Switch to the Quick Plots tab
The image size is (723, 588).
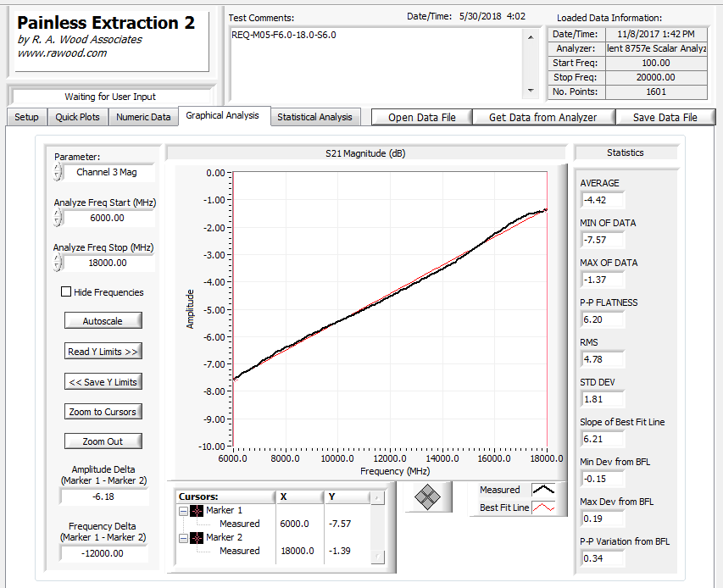pos(77,117)
